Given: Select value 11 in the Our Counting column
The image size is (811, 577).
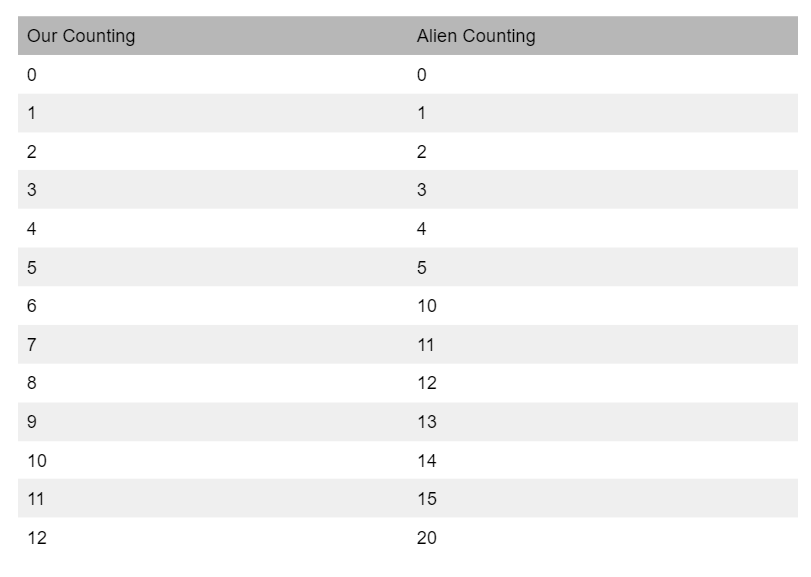Looking at the screenshot, I should [36, 499].
